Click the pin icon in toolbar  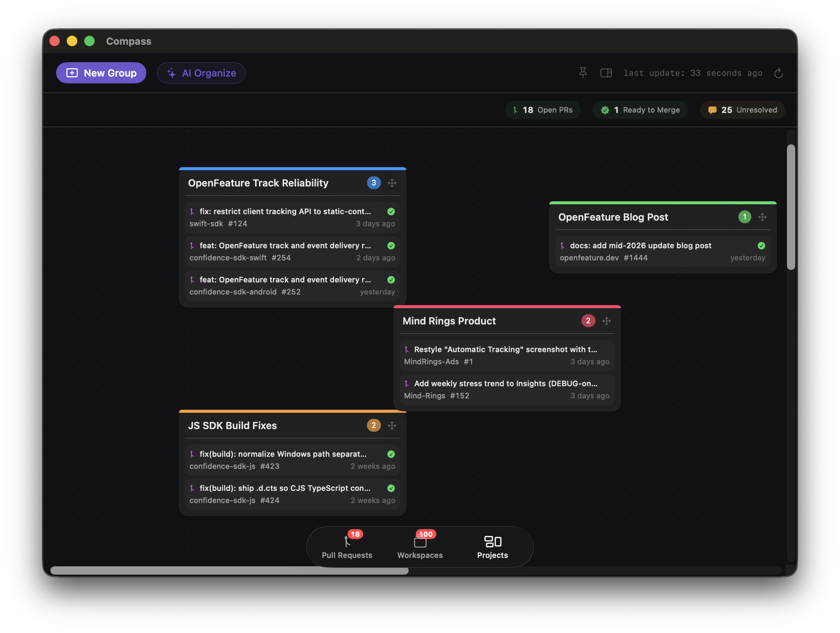coord(583,72)
